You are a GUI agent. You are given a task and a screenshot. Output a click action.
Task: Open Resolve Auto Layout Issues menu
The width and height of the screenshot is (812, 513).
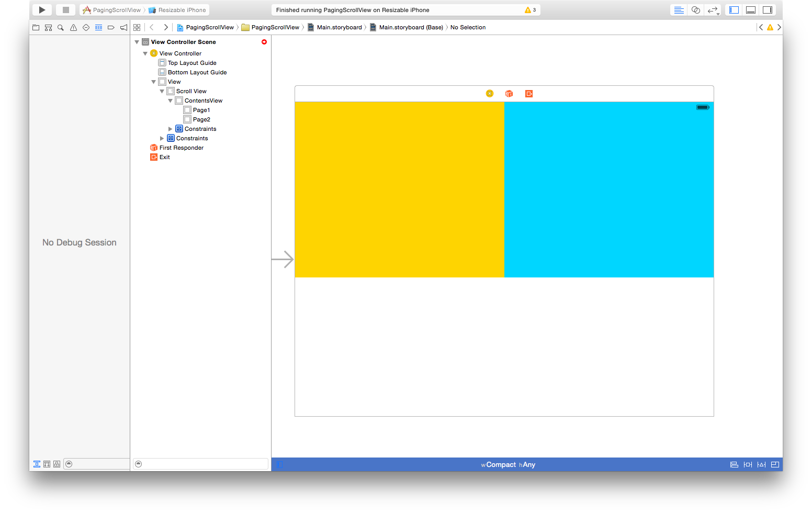(x=761, y=465)
